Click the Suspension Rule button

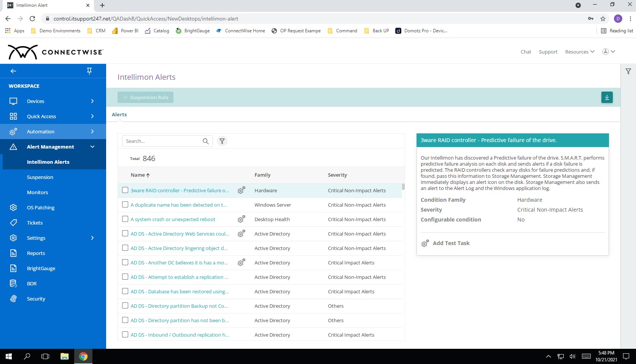tap(145, 97)
